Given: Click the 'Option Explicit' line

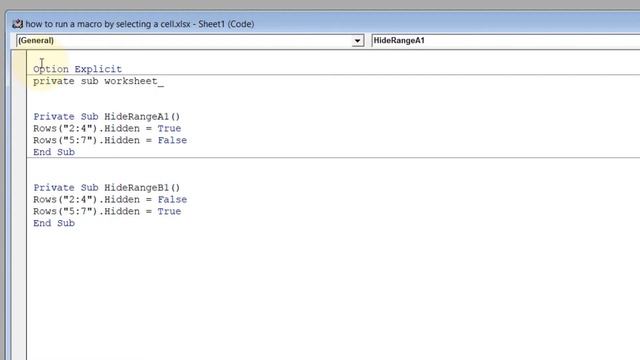Looking at the screenshot, I should [x=78, y=69].
